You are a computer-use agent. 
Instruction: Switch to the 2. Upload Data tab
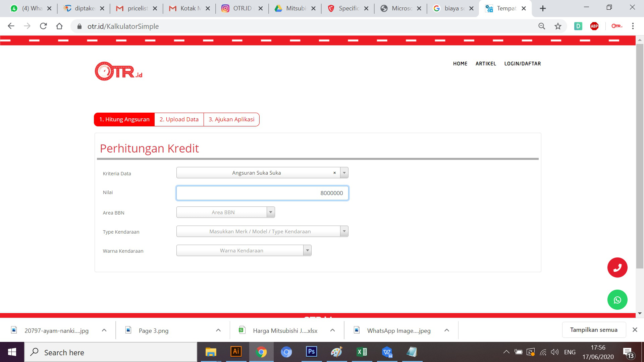179,119
